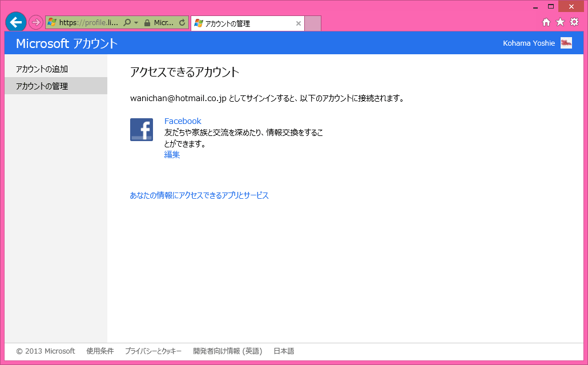
Task: Select the アカウントの管理 browser tab
Action: click(x=248, y=23)
